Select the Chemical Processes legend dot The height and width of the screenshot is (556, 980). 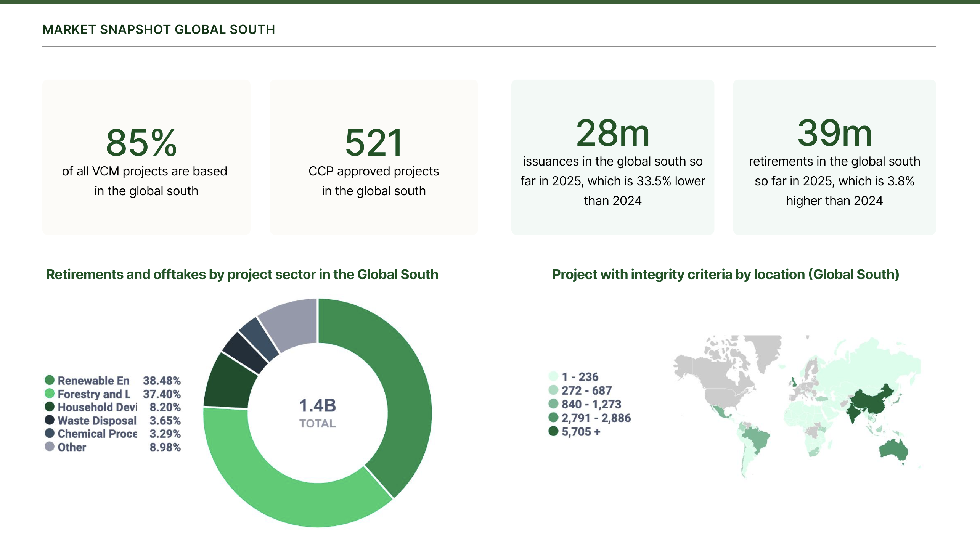pos(50,434)
